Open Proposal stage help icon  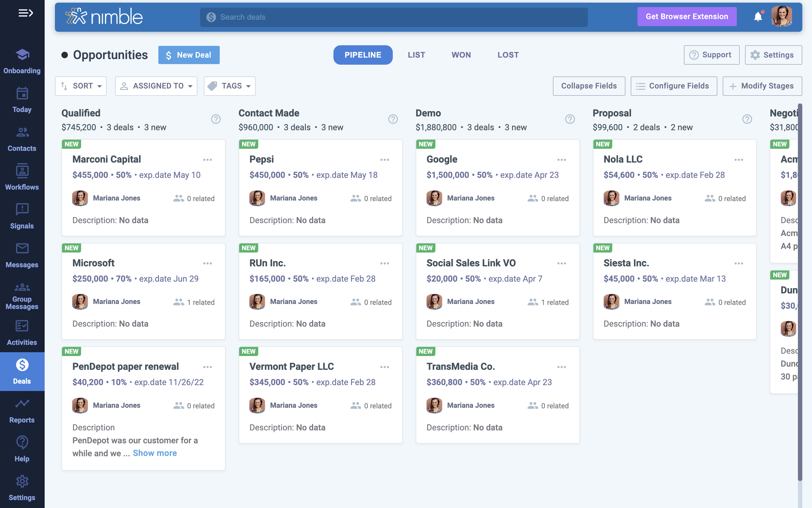coord(747,119)
